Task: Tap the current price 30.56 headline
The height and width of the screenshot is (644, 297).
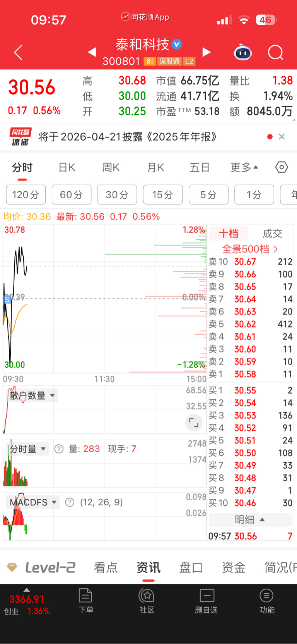Action: (x=32, y=88)
